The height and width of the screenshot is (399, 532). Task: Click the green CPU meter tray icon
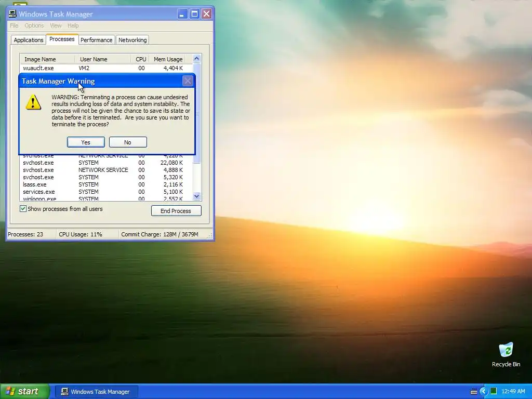494,391
